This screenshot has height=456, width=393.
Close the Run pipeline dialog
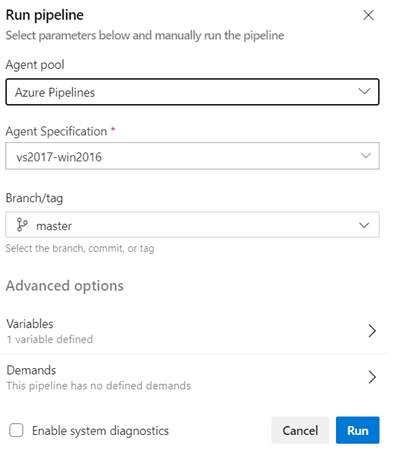[368, 15]
